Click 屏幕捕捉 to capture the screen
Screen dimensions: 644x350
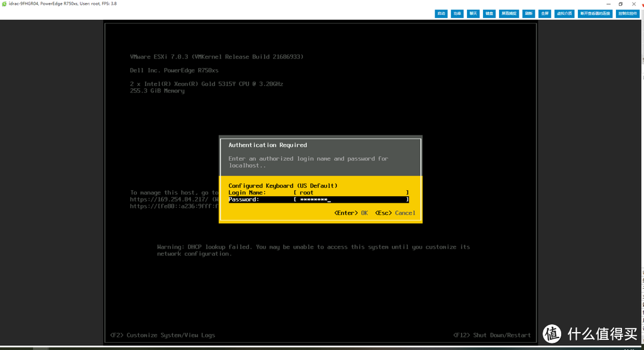coord(508,13)
